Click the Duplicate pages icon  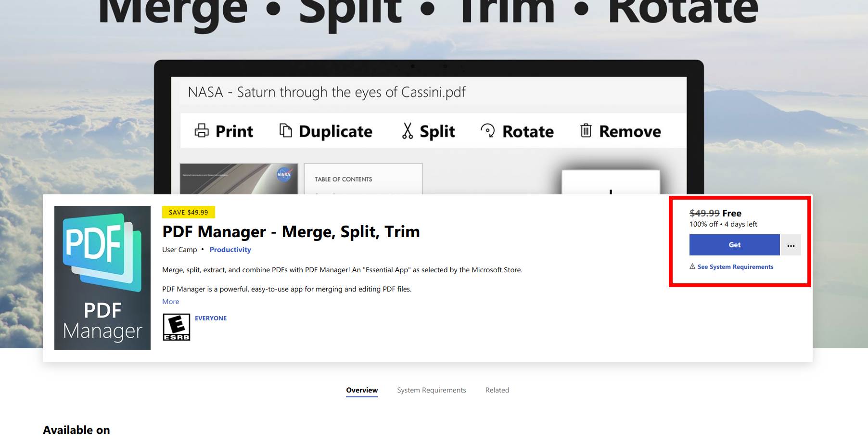(x=286, y=130)
